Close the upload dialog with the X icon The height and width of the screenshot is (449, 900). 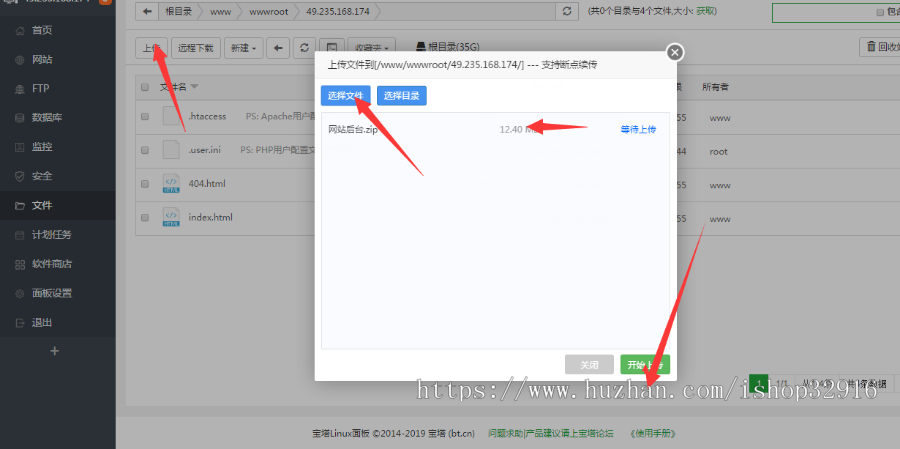[x=675, y=53]
